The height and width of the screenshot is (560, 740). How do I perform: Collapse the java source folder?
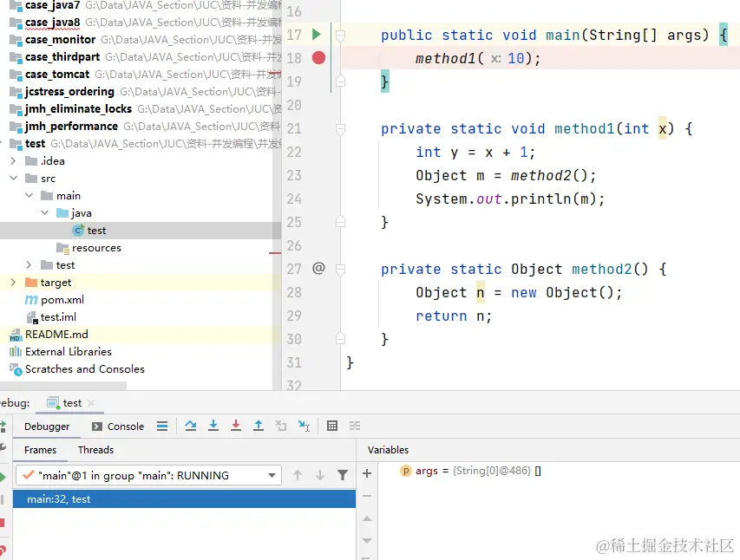point(44,212)
